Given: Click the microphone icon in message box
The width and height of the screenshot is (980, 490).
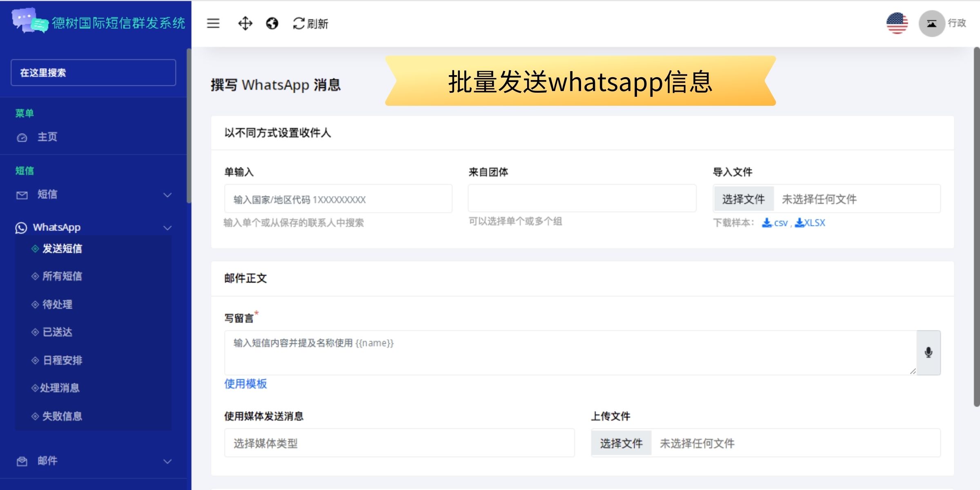Looking at the screenshot, I should [929, 352].
